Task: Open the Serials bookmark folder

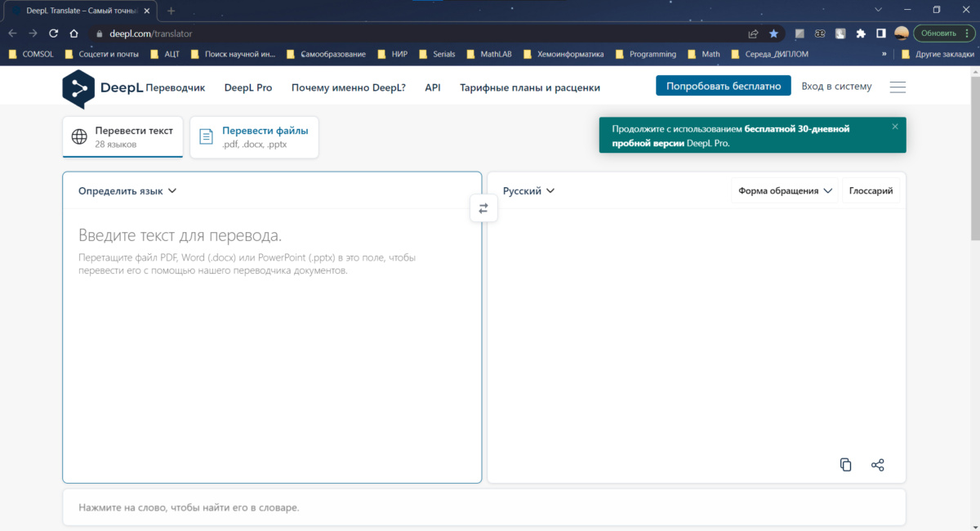Action: [x=437, y=54]
